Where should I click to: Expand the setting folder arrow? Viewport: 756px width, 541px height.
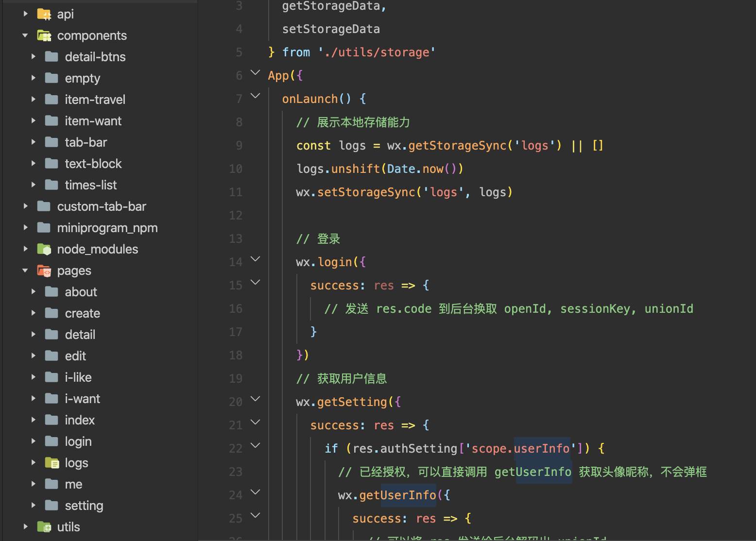(34, 506)
